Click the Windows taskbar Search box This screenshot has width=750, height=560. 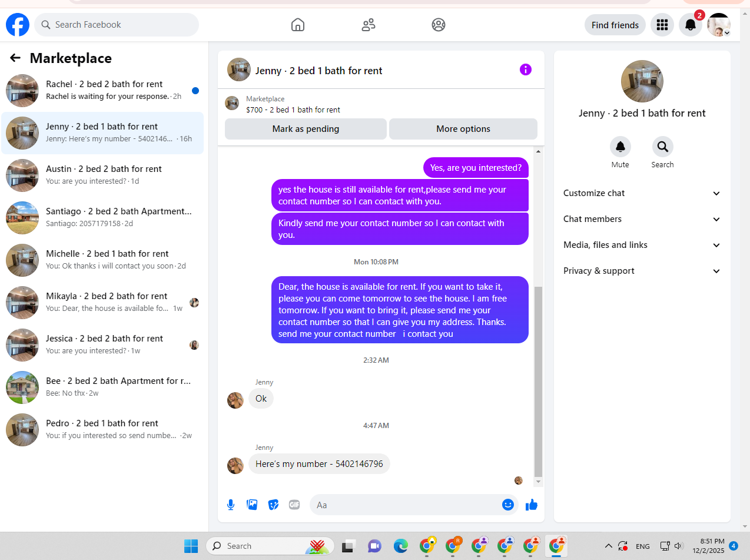(270, 546)
